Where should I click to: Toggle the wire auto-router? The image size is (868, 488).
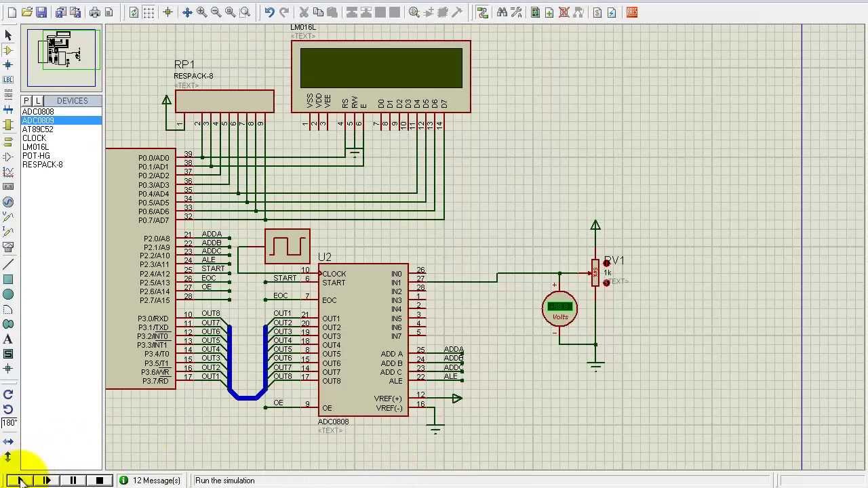(x=482, y=12)
